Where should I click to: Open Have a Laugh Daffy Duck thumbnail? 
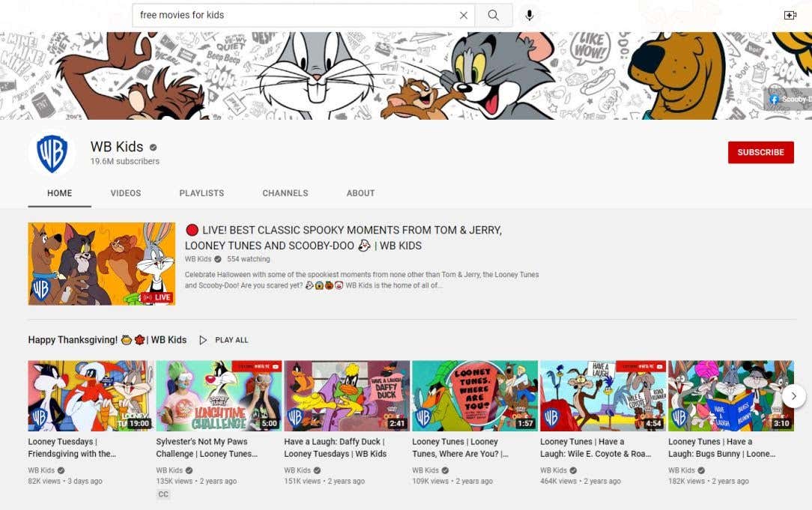click(347, 395)
